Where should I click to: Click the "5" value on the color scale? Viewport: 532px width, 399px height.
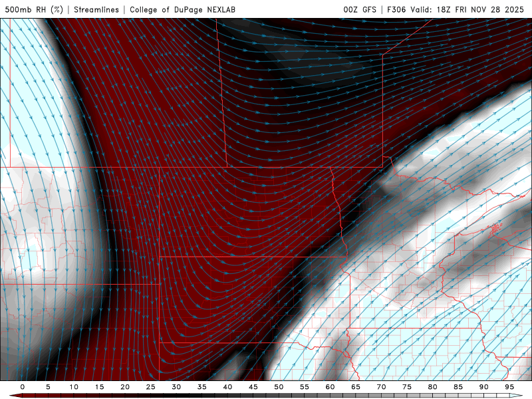tap(48, 387)
